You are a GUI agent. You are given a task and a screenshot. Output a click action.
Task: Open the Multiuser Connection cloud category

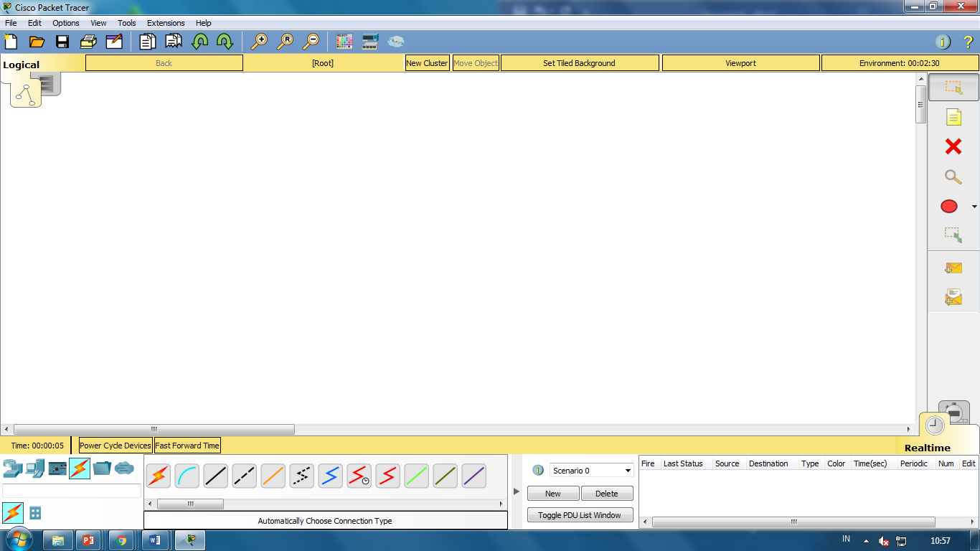click(x=124, y=468)
